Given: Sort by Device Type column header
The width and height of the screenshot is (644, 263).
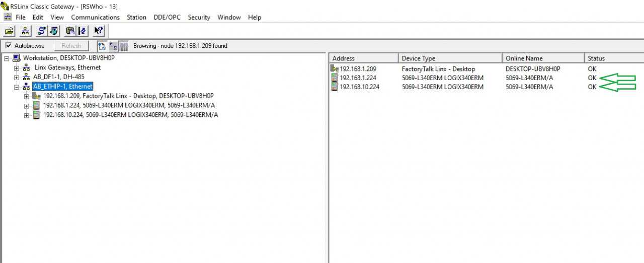Looking at the screenshot, I should [x=450, y=58].
